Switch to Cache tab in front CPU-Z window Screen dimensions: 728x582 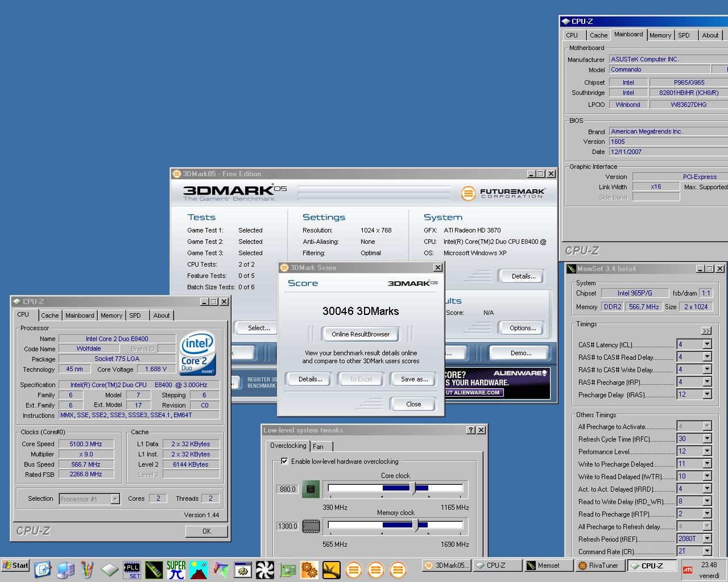(49, 315)
